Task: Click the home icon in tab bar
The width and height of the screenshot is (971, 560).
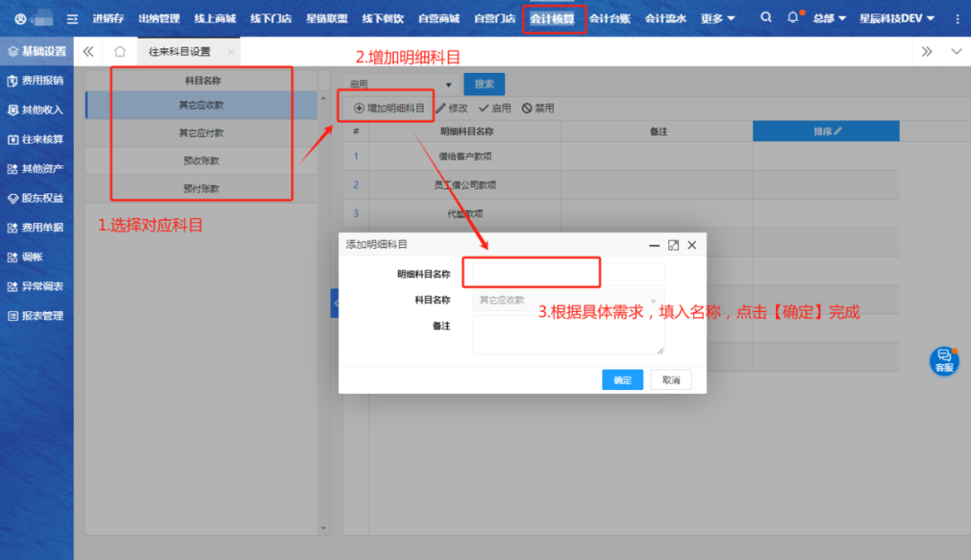Action: (120, 52)
